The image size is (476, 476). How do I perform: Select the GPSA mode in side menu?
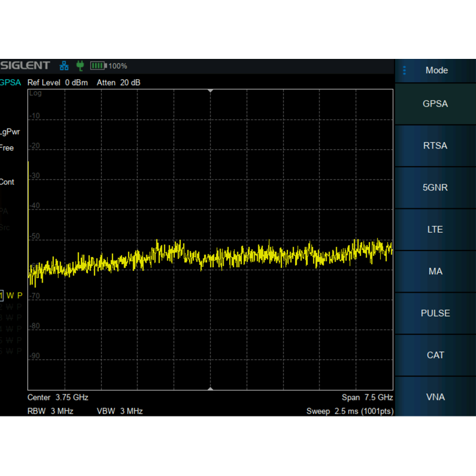(x=435, y=104)
